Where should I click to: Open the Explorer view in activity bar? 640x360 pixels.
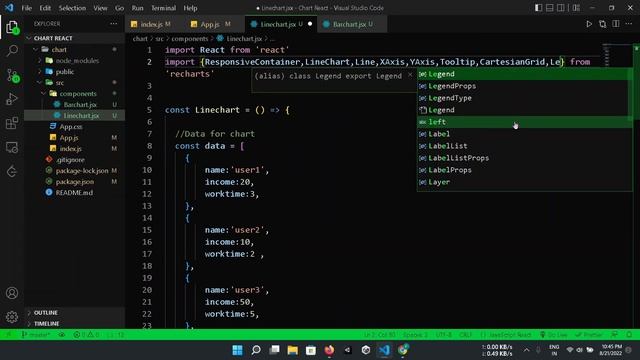[x=12, y=28]
